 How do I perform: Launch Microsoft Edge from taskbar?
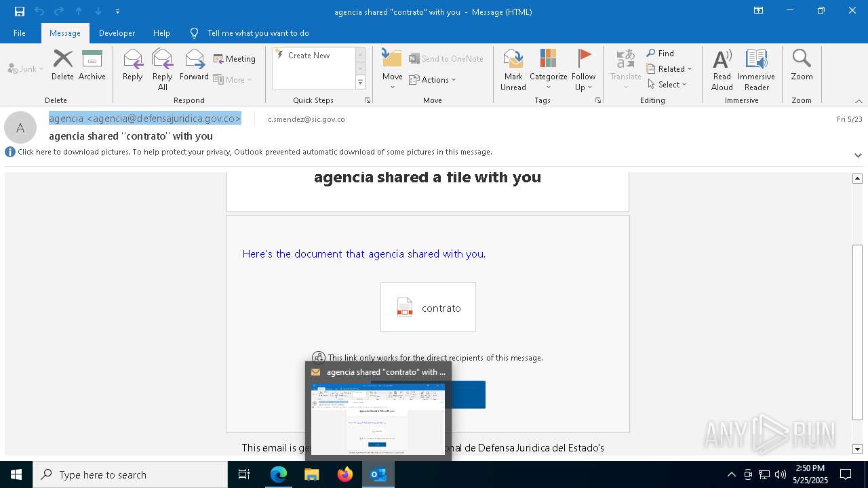coord(279,474)
